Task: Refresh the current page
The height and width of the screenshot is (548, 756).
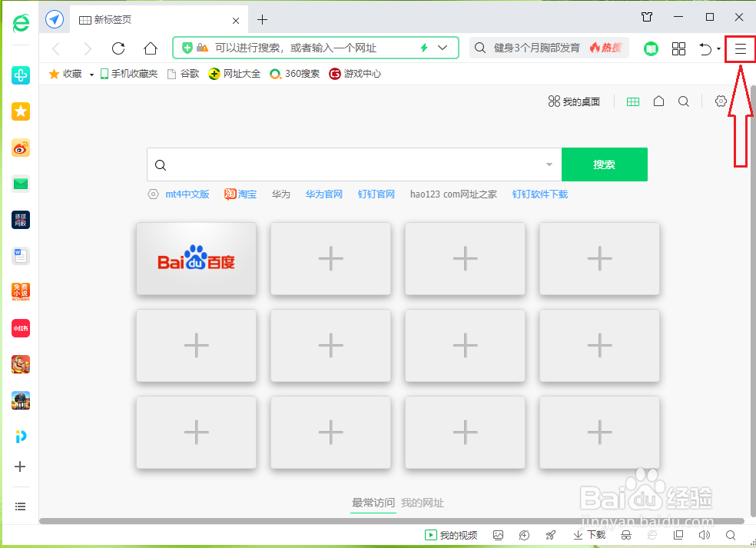Action: coord(118,48)
